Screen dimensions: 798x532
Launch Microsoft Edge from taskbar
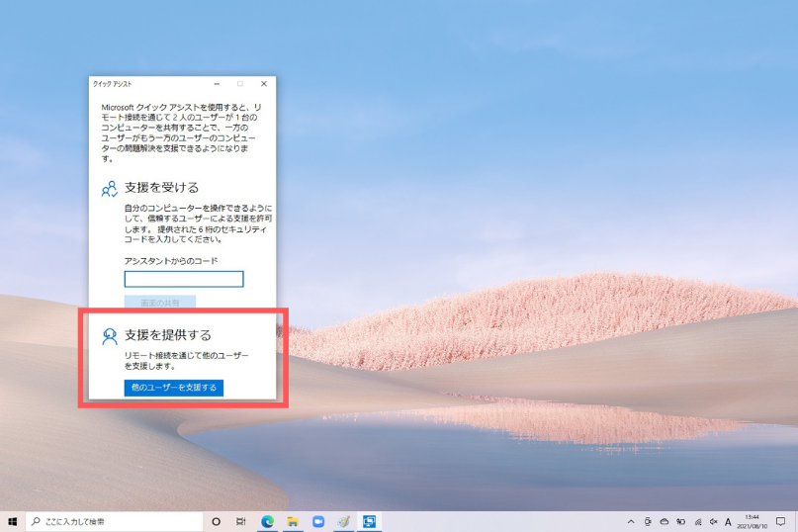267,521
